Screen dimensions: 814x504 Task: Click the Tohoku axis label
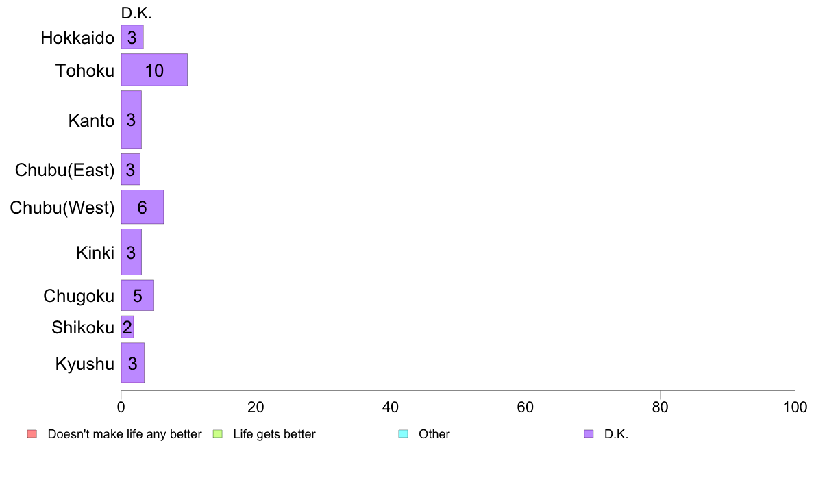(x=84, y=70)
